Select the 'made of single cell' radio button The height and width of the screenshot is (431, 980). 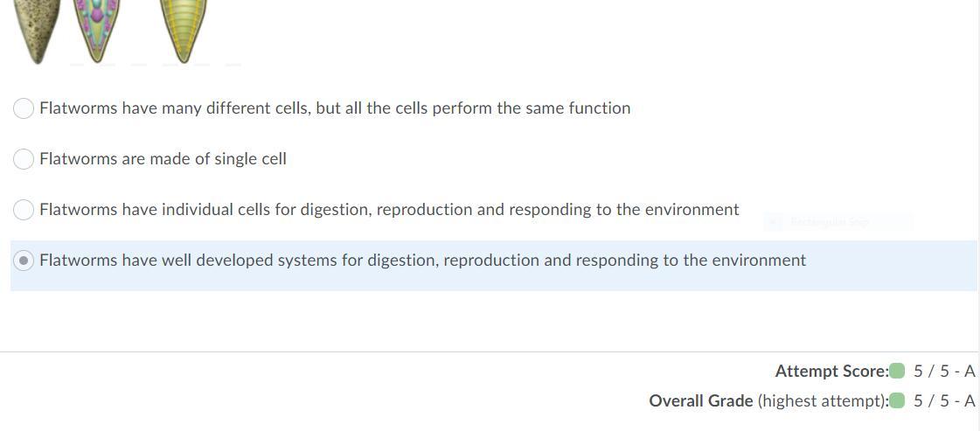click(24, 159)
